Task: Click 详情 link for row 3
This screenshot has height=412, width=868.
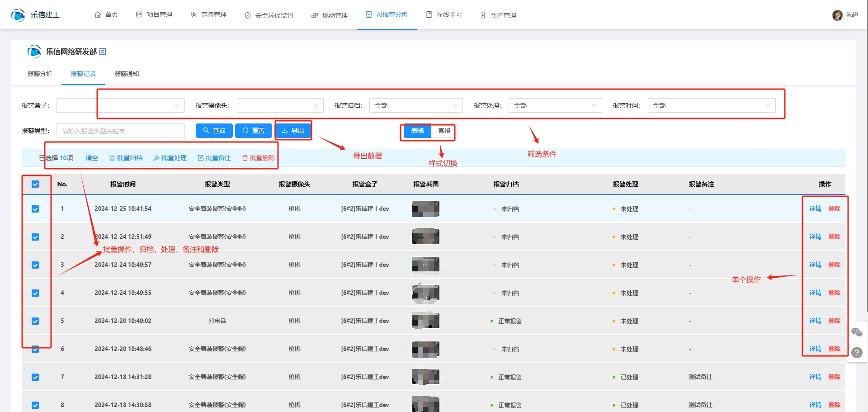Action: (815, 265)
